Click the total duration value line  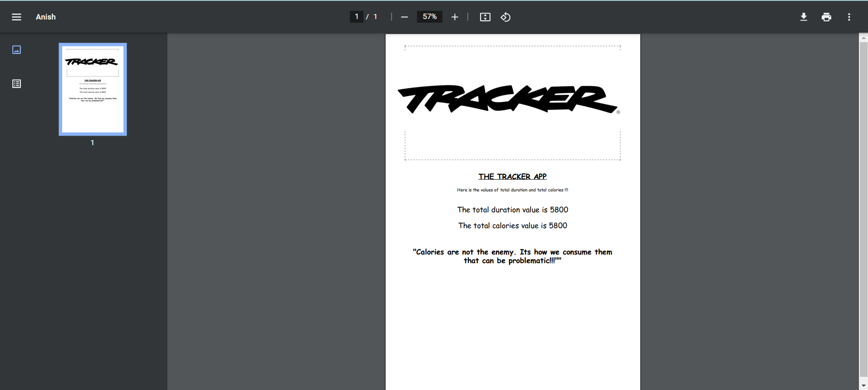pos(513,210)
